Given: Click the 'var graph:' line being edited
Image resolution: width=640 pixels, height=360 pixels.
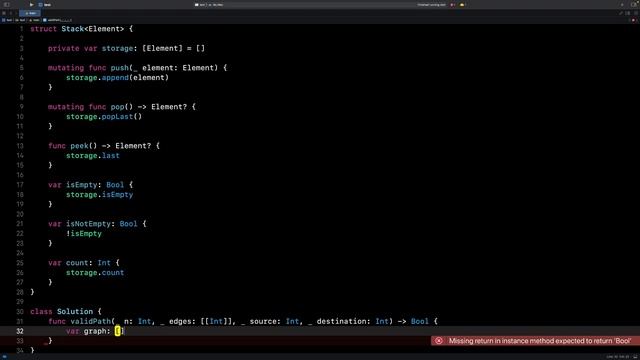Looking at the screenshot, I should 95,331.
